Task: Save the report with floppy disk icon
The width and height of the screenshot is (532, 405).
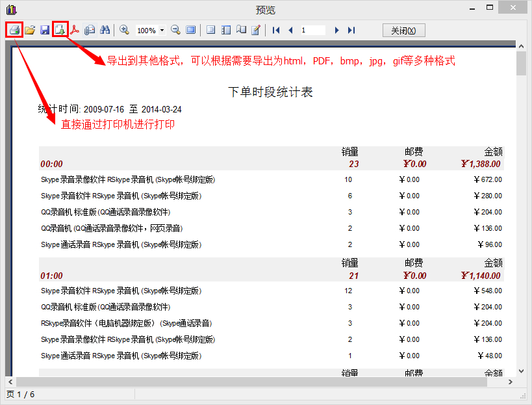Action: [x=45, y=30]
